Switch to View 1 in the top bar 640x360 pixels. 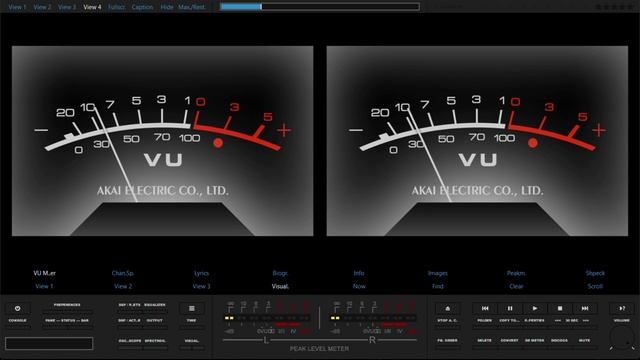point(17,7)
